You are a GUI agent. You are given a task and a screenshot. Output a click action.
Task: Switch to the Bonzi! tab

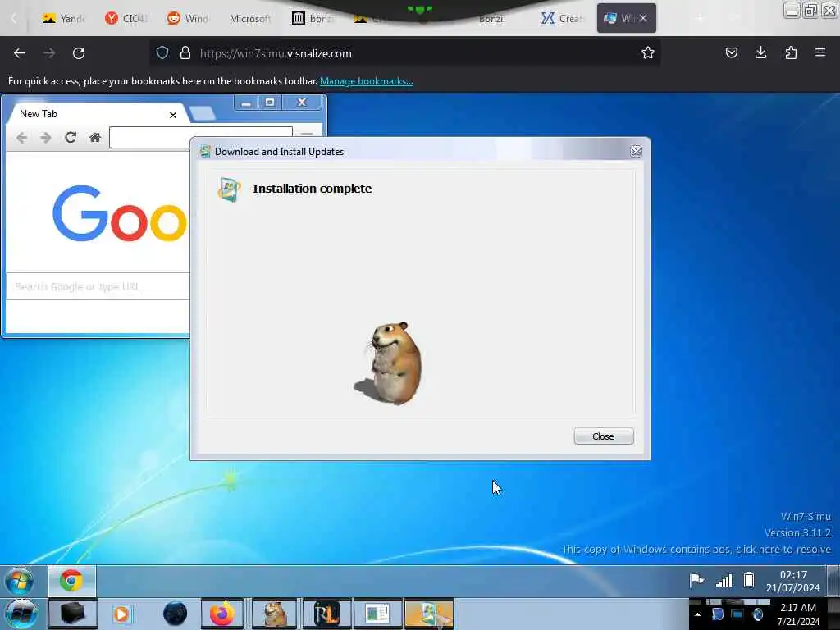(x=492, y=18)
